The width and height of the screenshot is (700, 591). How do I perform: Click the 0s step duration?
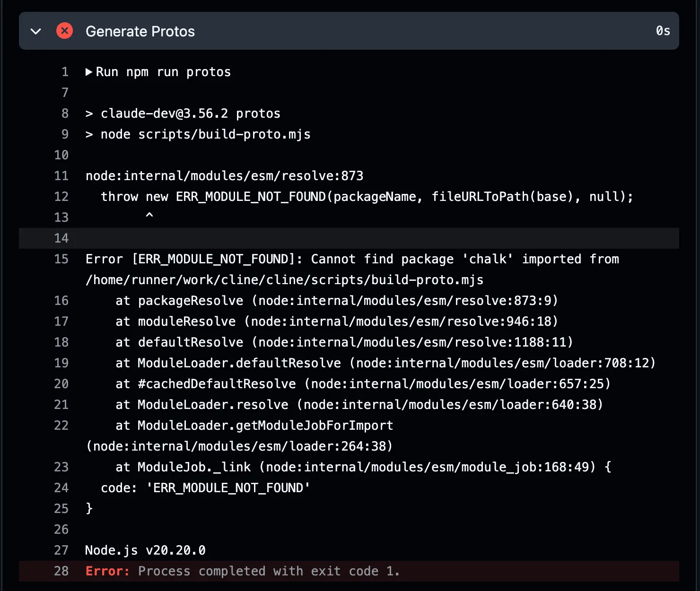[x=663, y=31]
